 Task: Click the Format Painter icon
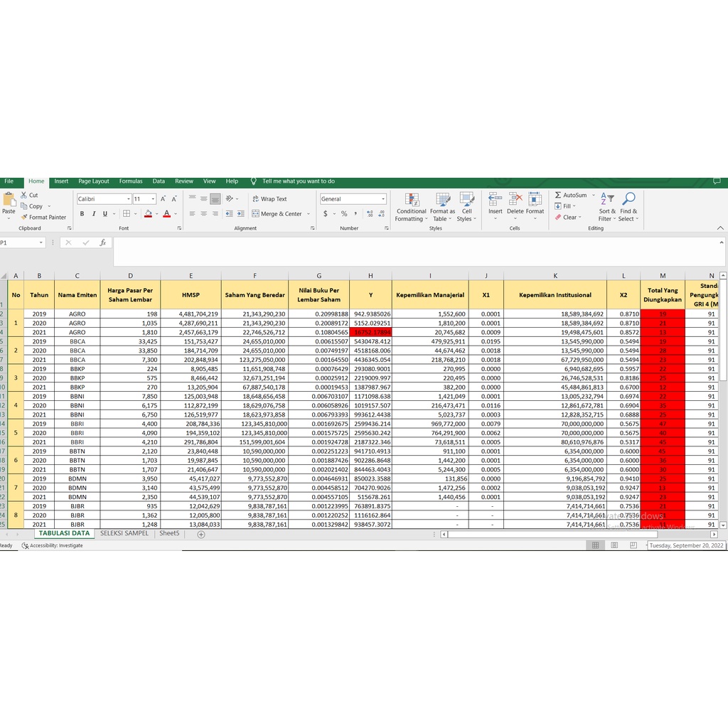pyautogui.click(x=24, y=218)
